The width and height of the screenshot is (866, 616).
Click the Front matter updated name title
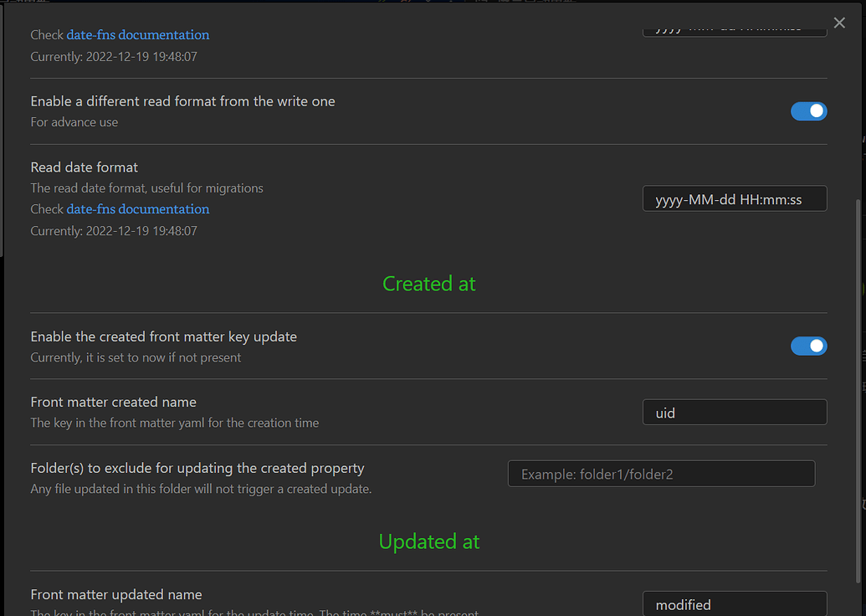116,594
